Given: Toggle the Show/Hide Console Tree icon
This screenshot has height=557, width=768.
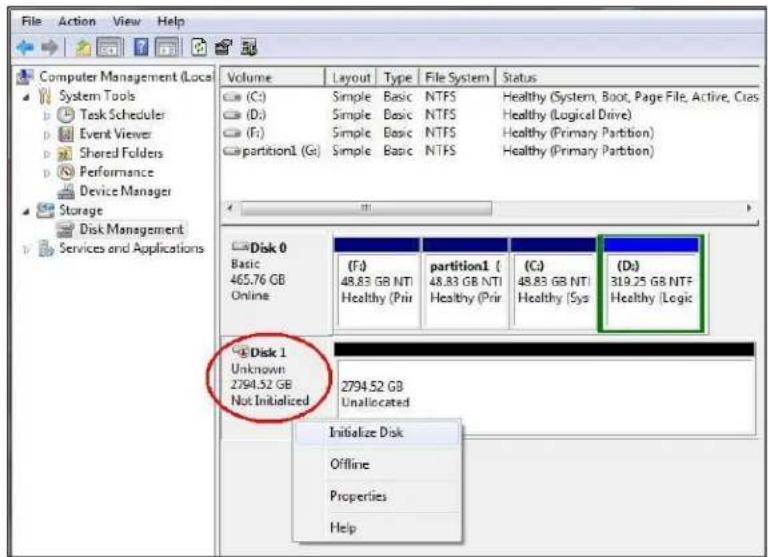Looking at the screenshot, I should click(x=109, y=48).
